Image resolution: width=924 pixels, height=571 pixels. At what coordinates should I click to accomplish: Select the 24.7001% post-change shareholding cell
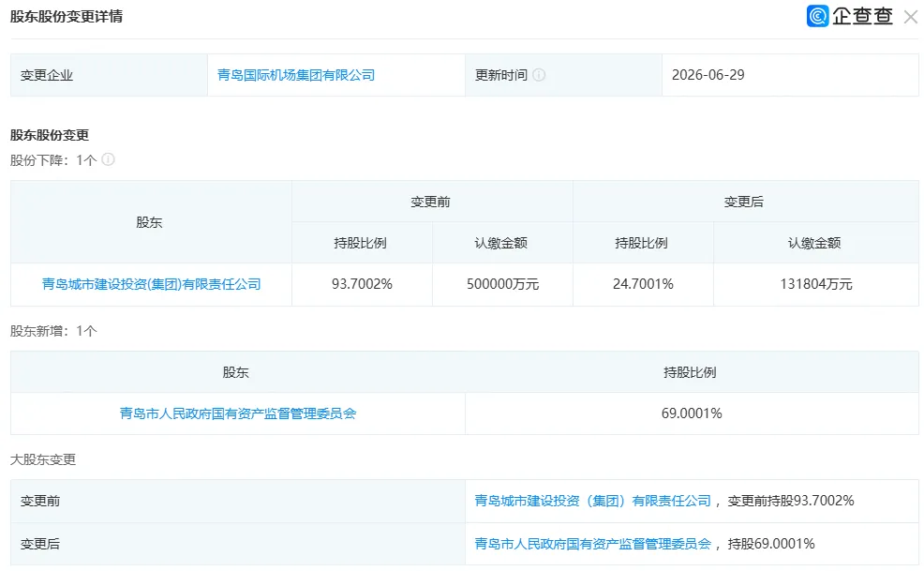tap(643, 284)
